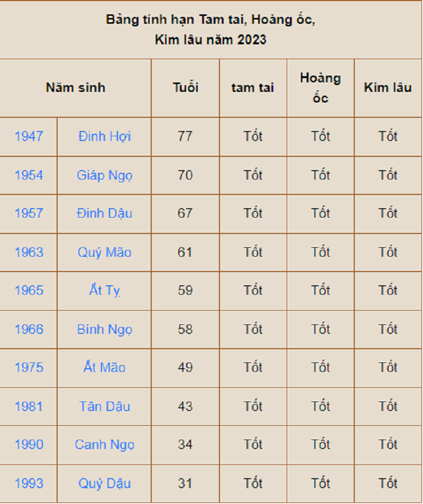
Task: Open the Quý Mão link
Action: 104,252
